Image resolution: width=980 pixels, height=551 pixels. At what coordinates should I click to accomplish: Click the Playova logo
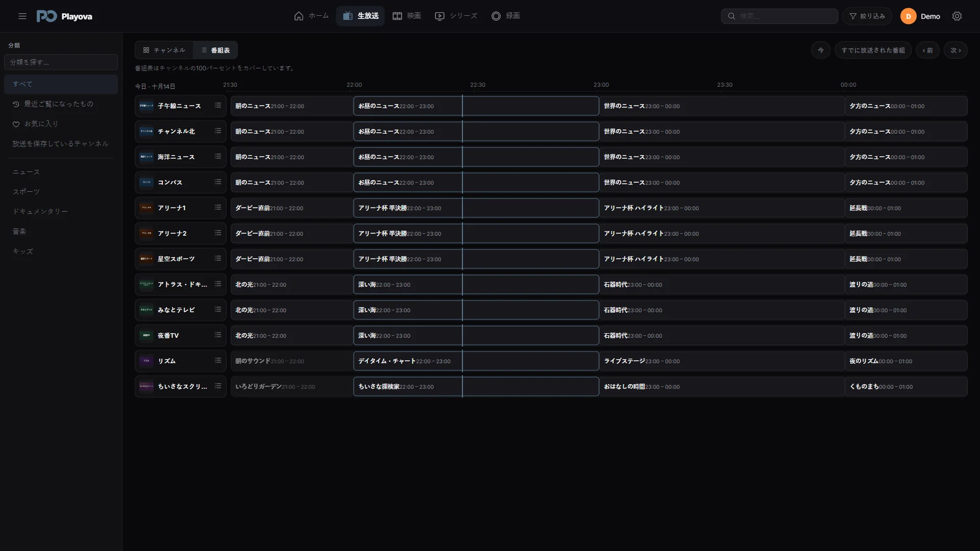point(64,16)
